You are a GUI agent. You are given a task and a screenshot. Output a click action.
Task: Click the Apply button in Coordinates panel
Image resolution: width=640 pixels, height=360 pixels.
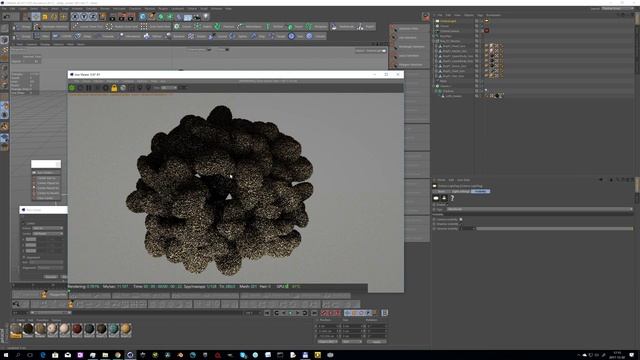pyautogui.click(x=376, y=342)
